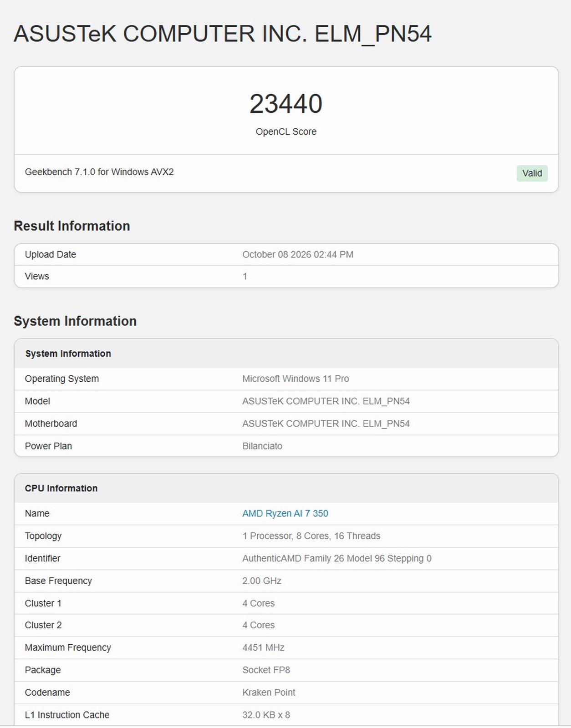Click the OpenCL Score label

click(x=286, y=131)
